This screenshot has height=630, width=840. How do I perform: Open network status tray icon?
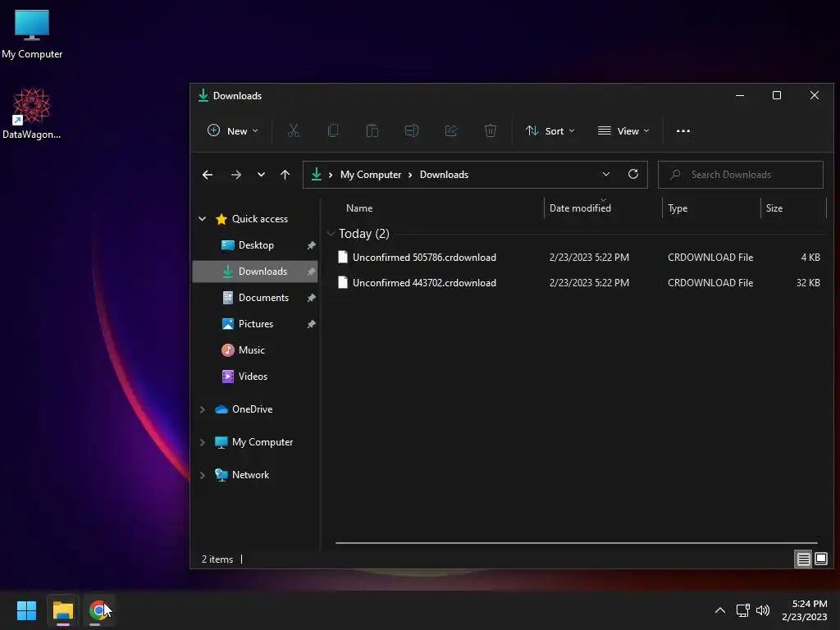(x=742, y=610)
